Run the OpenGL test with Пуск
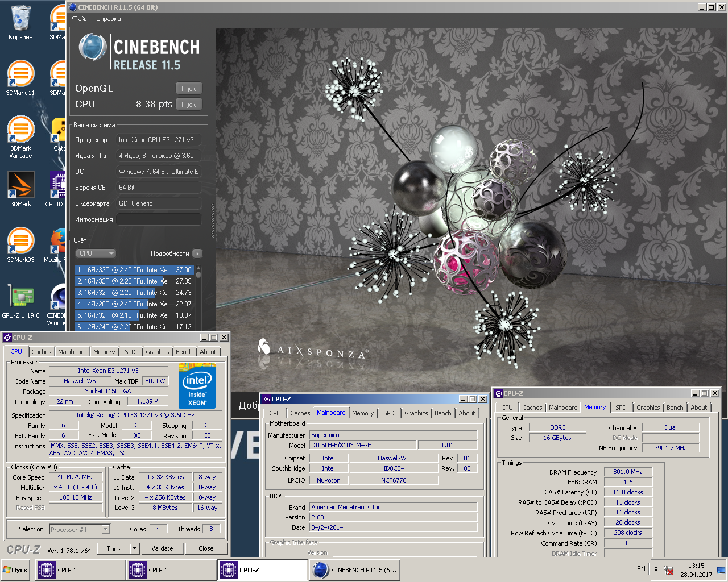 pyautogui.click(x=189, y=89)
